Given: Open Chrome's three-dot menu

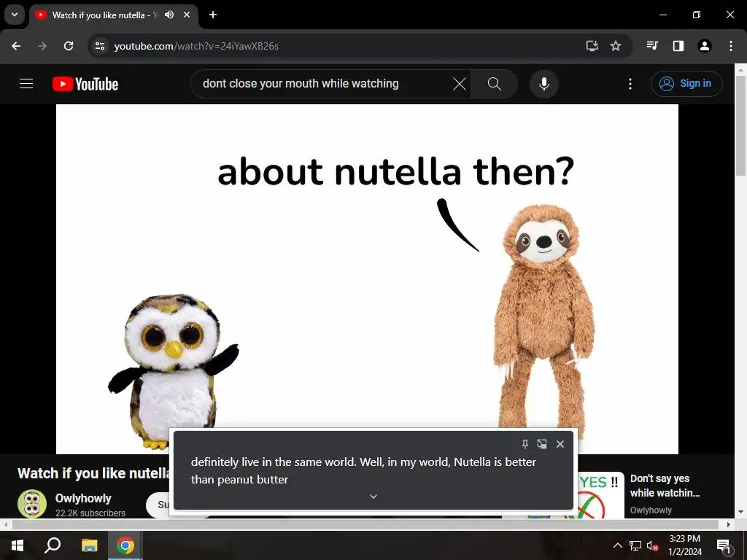Looking at the screenshot, I should coord(731,46).
